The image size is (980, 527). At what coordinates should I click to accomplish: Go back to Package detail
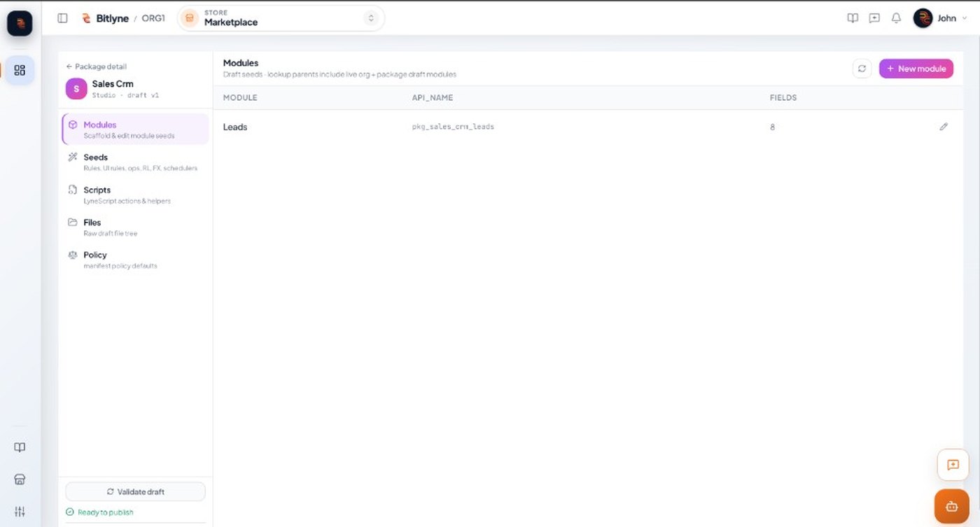[x=97, y=66]
